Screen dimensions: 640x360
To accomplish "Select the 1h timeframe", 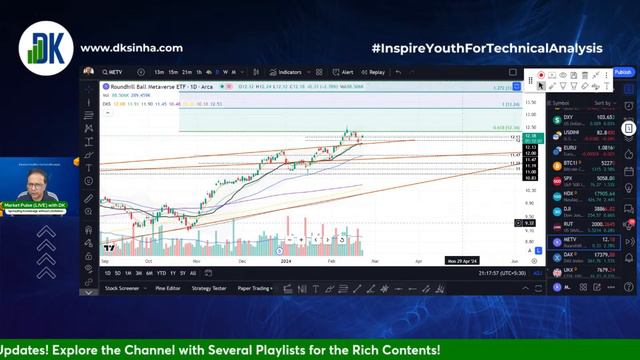I will (199, 72).
